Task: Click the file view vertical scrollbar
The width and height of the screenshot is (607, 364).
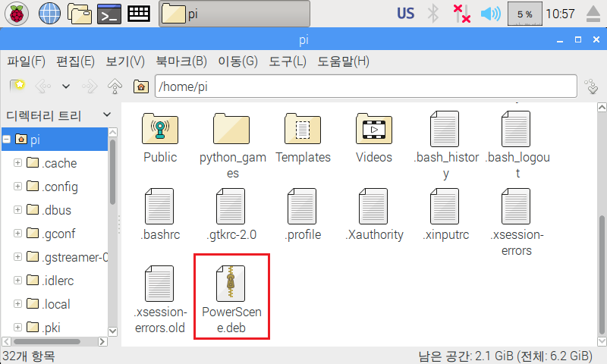Action: [x=602, y=275]
